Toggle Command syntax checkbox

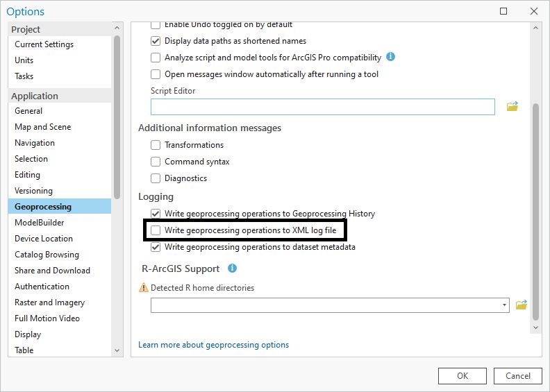(x=156, y=162)
